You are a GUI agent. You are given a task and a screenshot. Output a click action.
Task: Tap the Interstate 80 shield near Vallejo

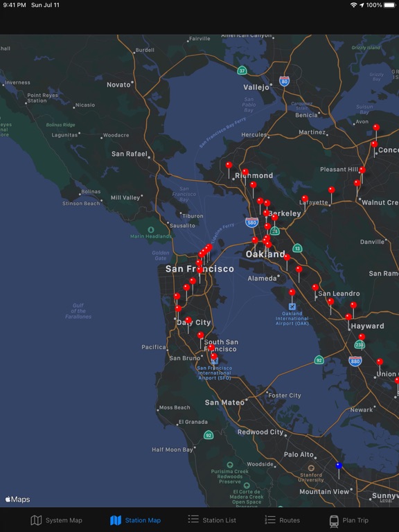coord(284,82)
